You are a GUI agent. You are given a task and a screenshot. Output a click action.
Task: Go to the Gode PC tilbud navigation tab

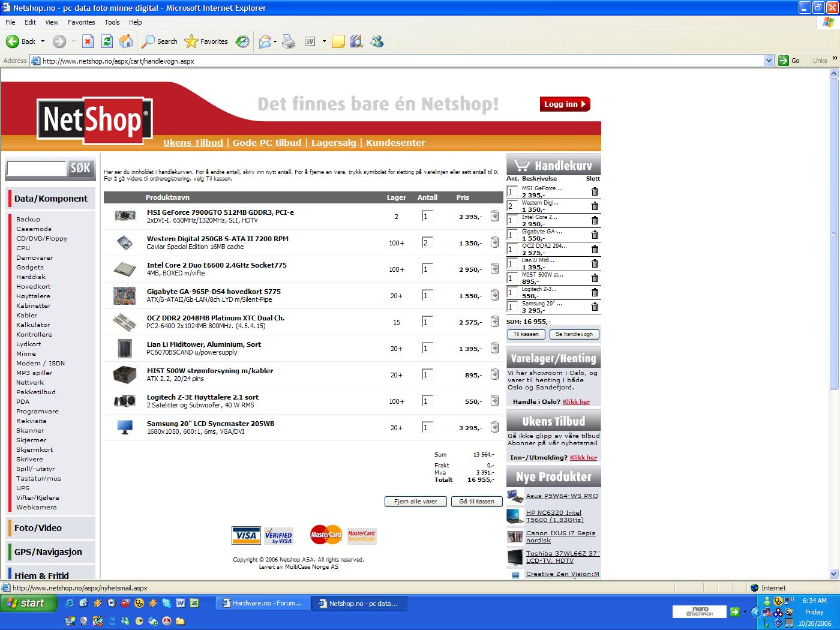pyautogui.click(x=267, y=143)
